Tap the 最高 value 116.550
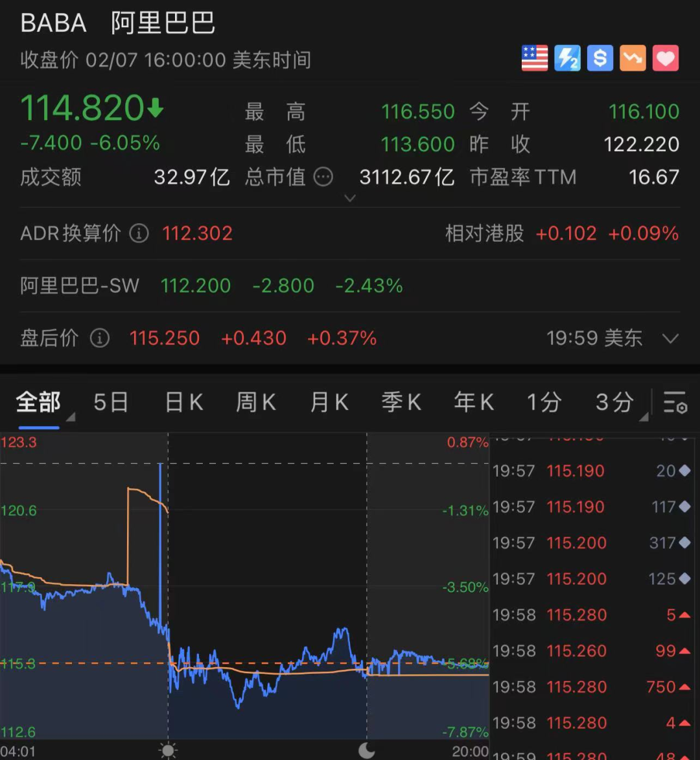The width and height of the screenshot is (700, 760). [417, 112]
